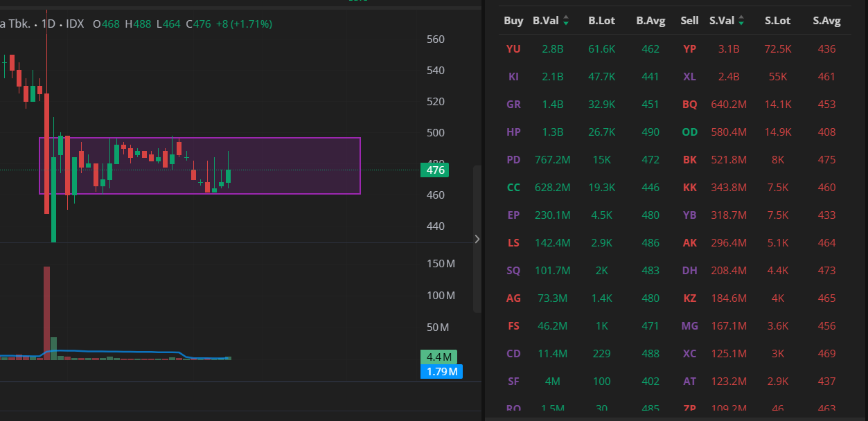Sort by S.Val column arrows
The height and width of the screenshot is (421, 868).
pos(741,21)
